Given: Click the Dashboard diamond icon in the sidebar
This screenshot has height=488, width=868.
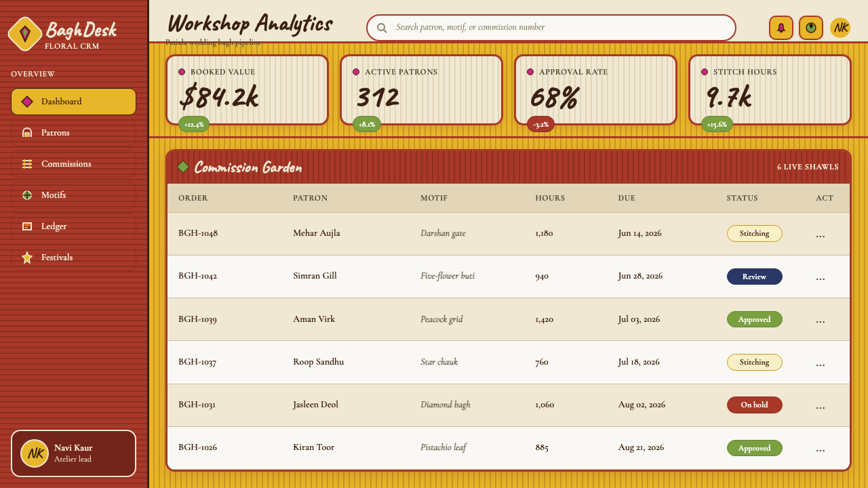Looking at the screenshot, I should click(27, 102).
